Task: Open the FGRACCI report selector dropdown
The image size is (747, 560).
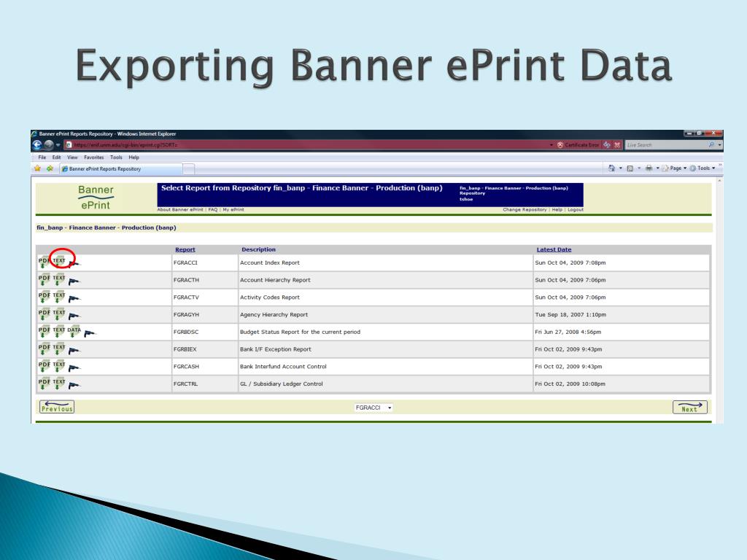Action: pos(373,408)
